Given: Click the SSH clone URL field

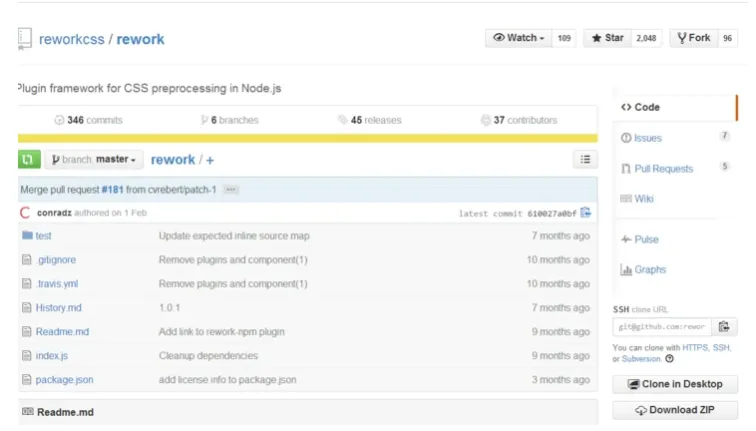Looking at the screenshot, I should (x=662, y=327).
